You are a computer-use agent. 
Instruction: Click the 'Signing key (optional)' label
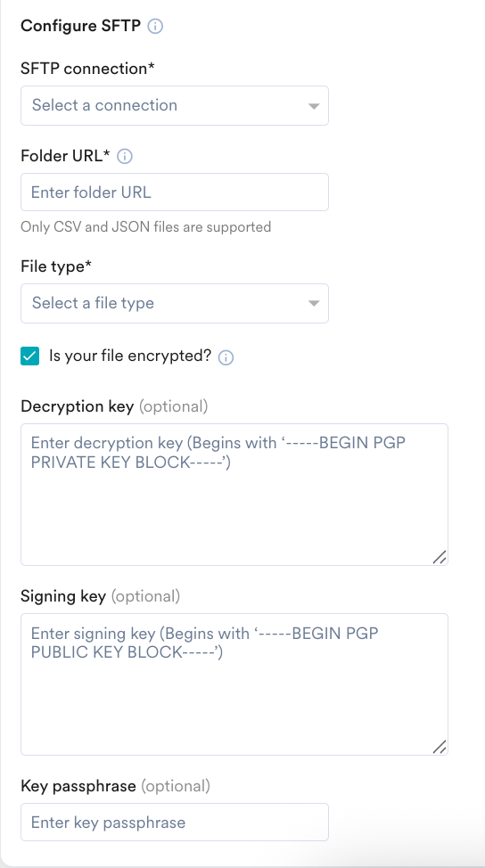[100, 596]
